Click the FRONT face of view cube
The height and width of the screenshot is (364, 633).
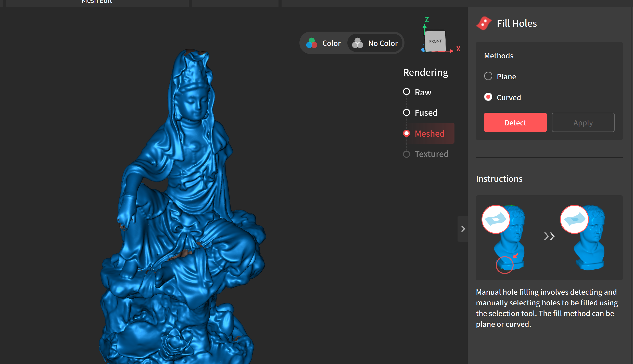tap(435, 41)
